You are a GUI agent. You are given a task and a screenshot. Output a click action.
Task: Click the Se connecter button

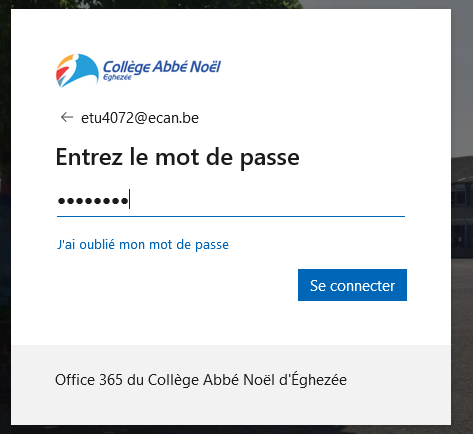352,285
